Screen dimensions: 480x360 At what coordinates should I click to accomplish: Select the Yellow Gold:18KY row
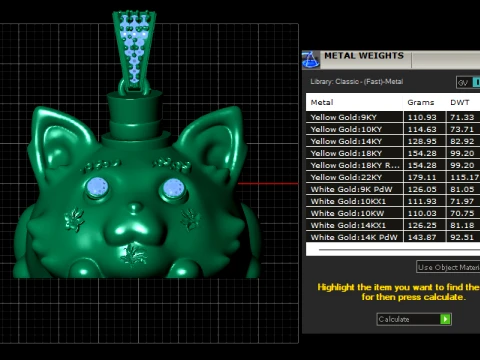(393, 153)
